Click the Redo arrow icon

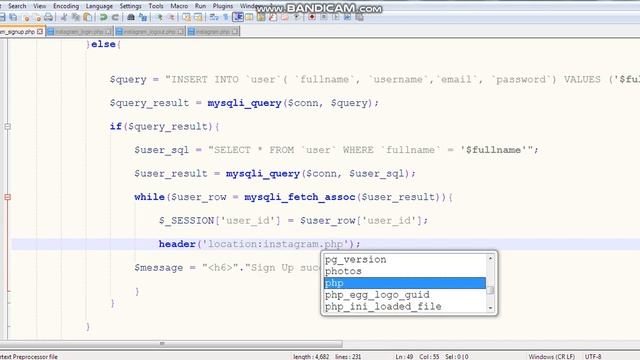click(x=115, y=17)
